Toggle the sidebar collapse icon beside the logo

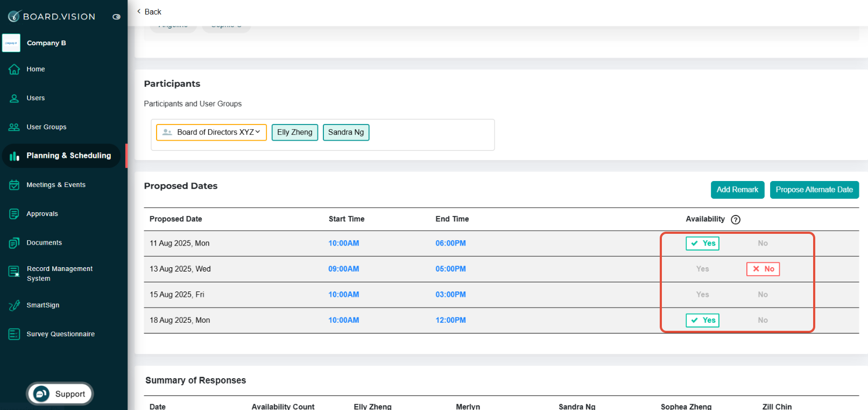point(116,17)
